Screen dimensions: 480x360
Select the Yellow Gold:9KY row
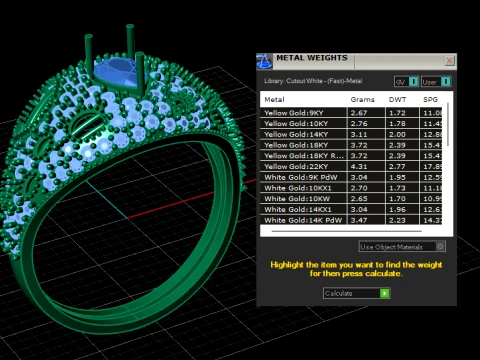pos(351,113)
